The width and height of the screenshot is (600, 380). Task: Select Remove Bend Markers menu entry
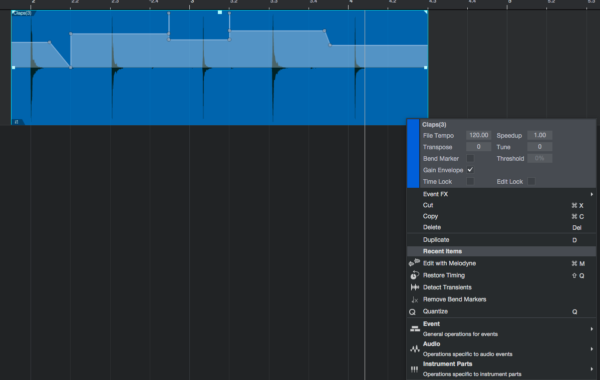501,299
